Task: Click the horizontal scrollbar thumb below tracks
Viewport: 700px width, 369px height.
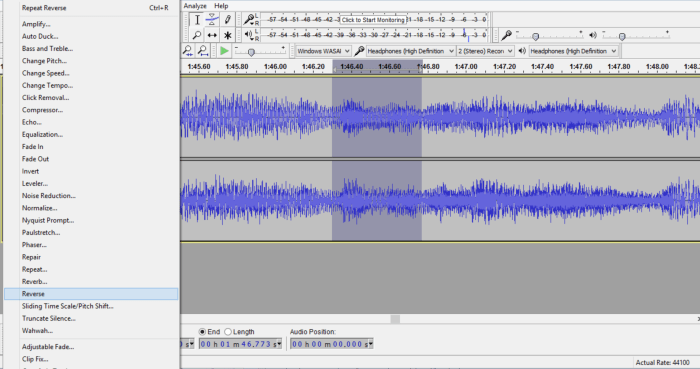Action: (x=395, y=319)
